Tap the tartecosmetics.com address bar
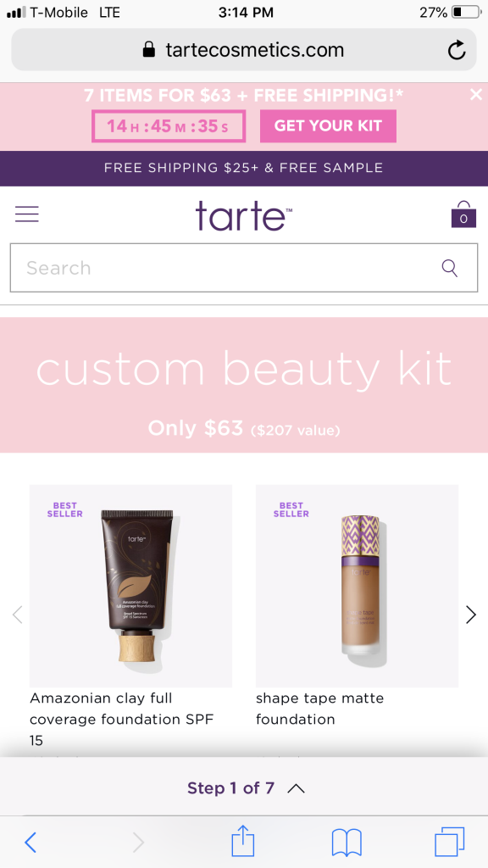The width and height of the screenshot is (488, 868). tap(244, 50)
